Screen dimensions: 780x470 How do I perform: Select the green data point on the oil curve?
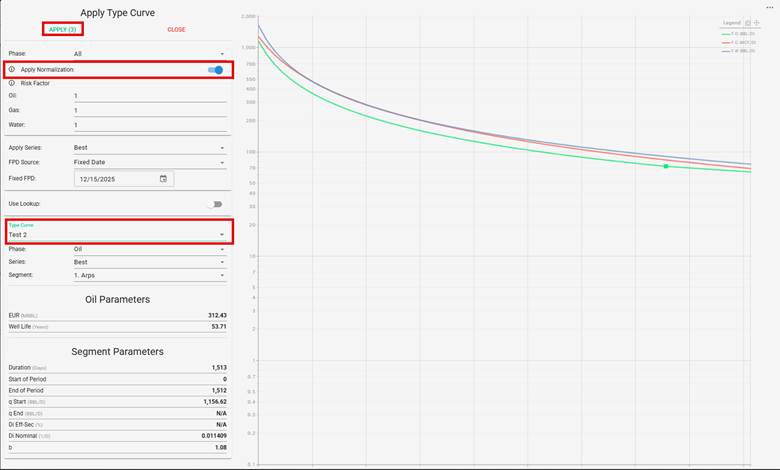pyautogui.click(x=666, y=166)
